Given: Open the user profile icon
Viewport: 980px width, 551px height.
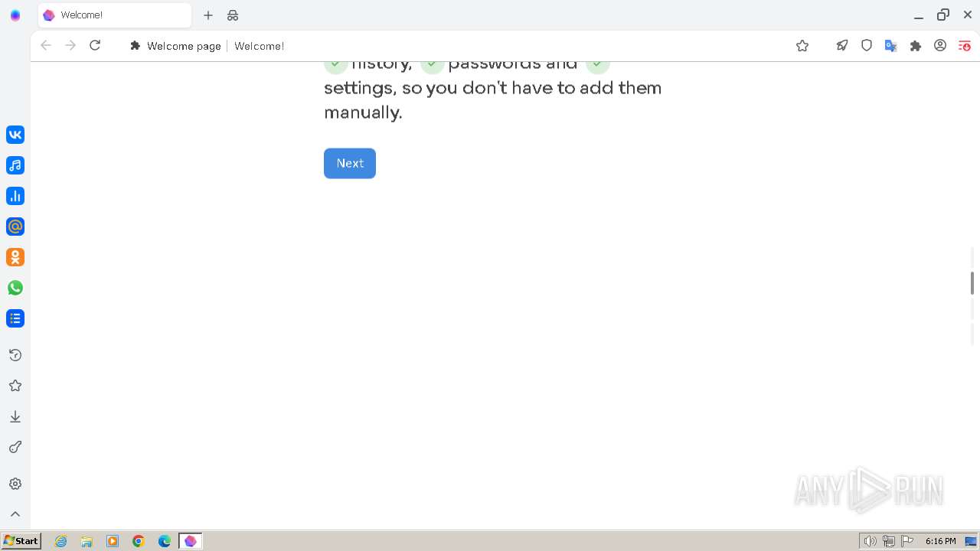Looking at the screenshot, I should [x=940, y=46].
